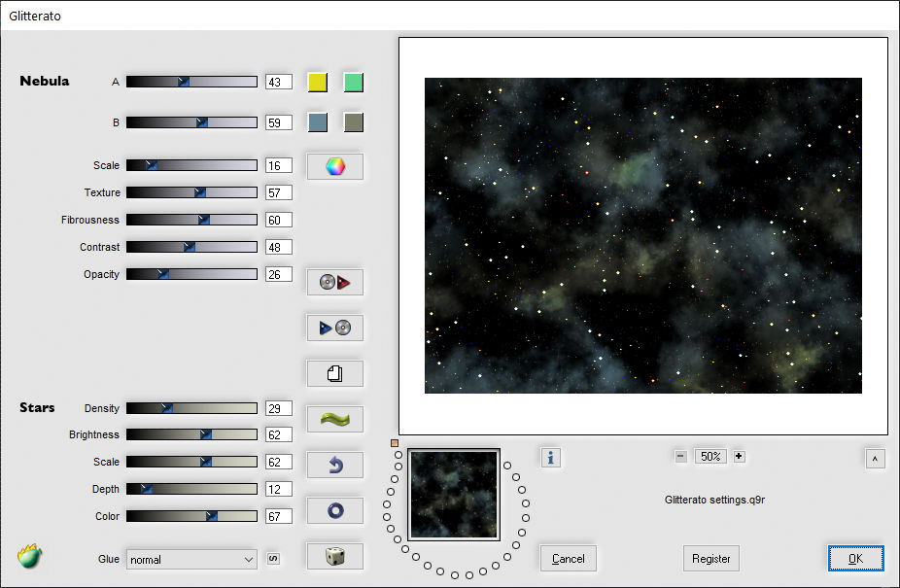Open the info 'i' button
The width and height of the screenshot is (900, 588).
coord(550,458)
